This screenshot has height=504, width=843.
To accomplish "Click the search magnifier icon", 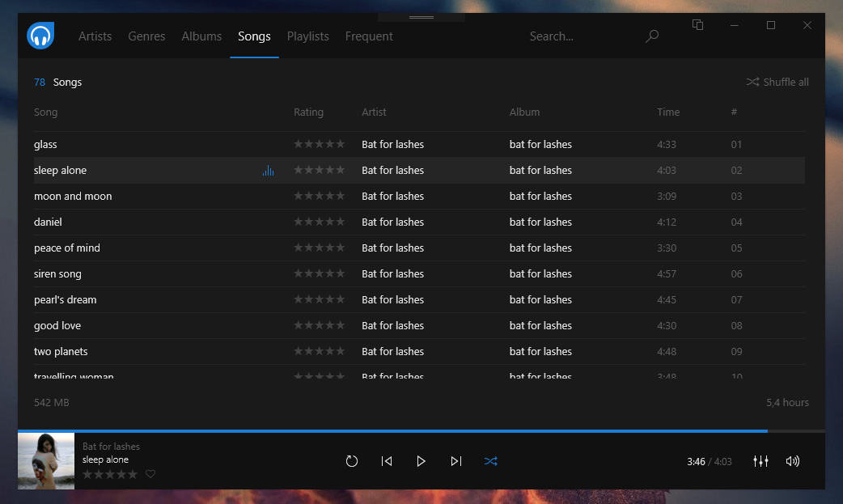I will point(652,36).
